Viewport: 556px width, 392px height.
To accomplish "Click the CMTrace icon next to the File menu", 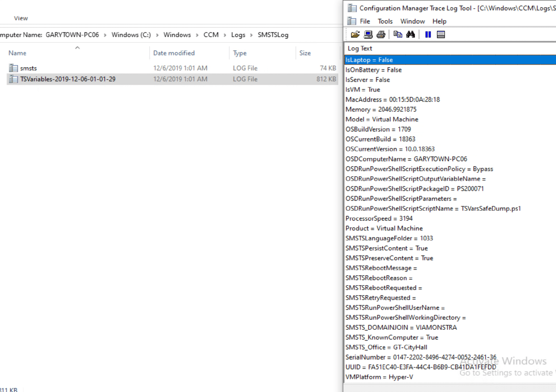I will pyautogui.click(x=351, y=21).
